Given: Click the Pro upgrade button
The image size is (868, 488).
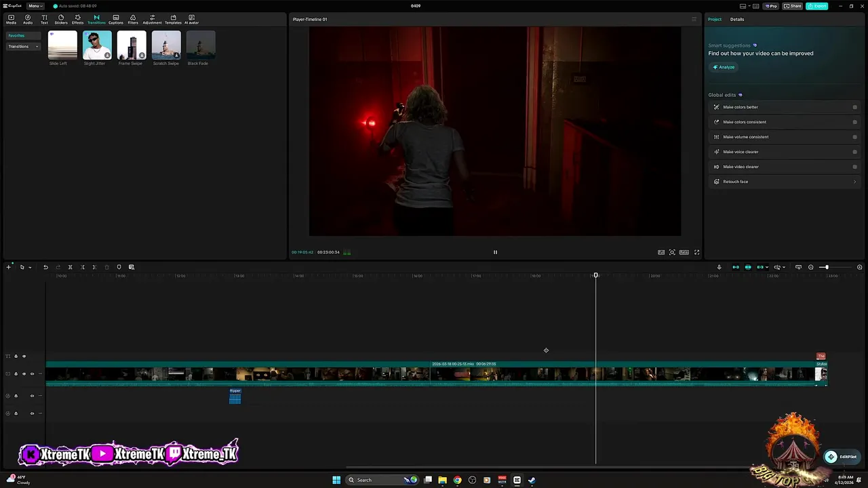Looking at the screenshot, I should [771, 6].
